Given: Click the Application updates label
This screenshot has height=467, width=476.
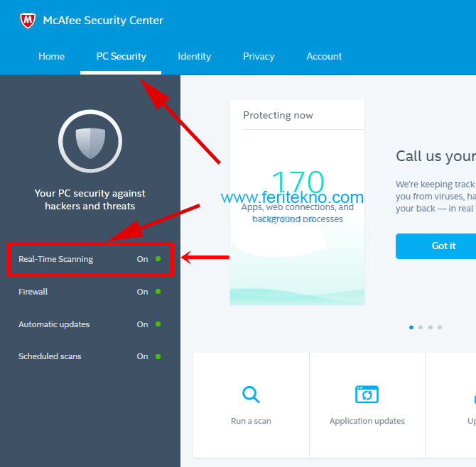Looking at the screenshot, I should point(367,421).
